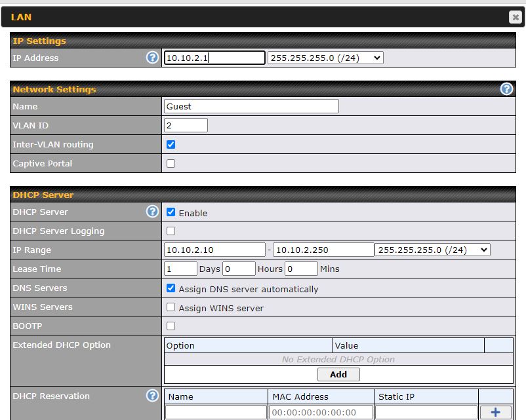Enable the Captive Portal checkbox
This screenshot has height=420, width=526.
coord(171,163)
